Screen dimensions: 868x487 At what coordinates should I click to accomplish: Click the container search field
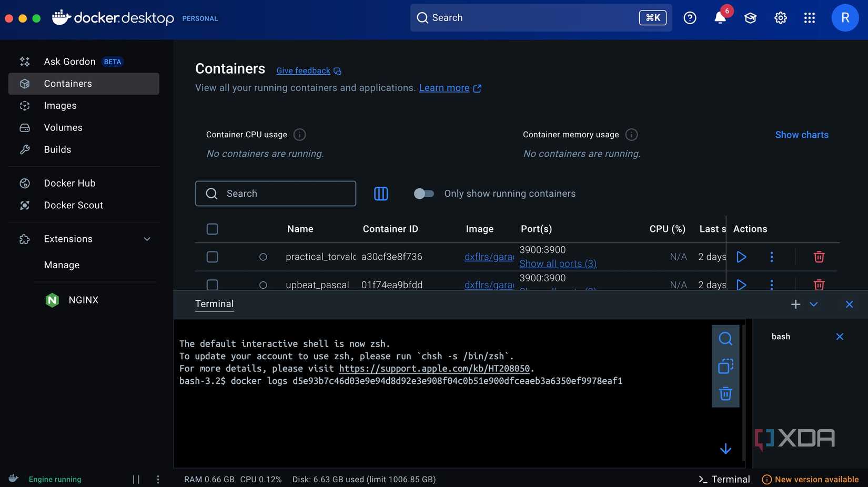click(275, 194)
